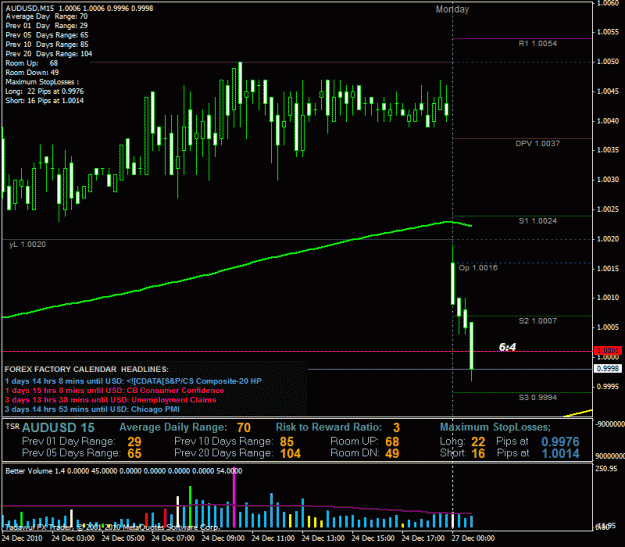This screenshot has height=547, width=625.
Task: Click the orange 104 value in TSR panel
Action: pos(290,454)
